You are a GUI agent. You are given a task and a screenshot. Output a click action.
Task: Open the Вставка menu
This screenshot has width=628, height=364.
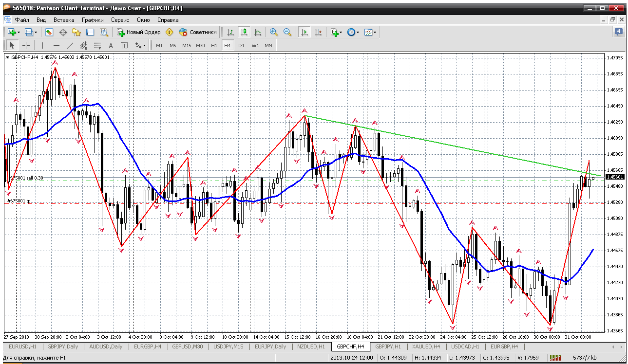[x=64, y=20]
